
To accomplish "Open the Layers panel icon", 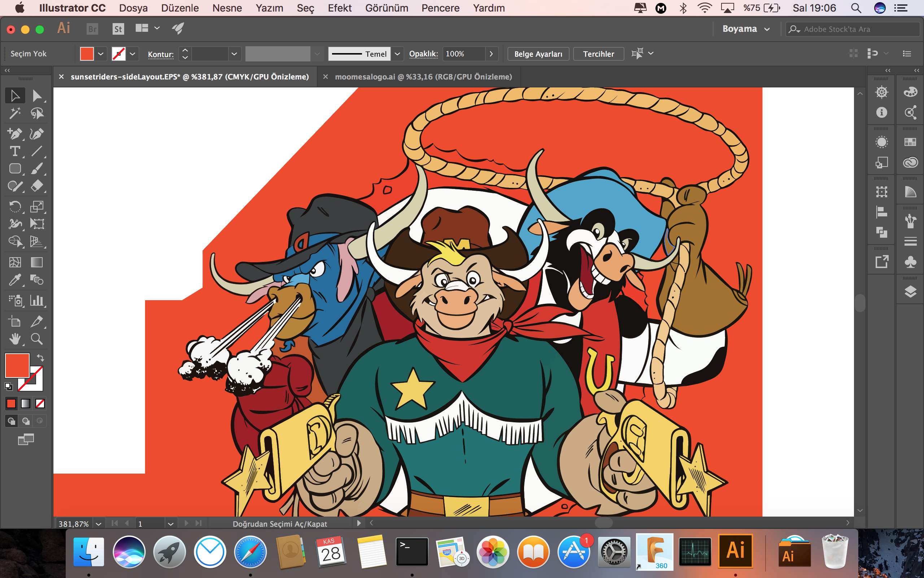I will (911, 291).
